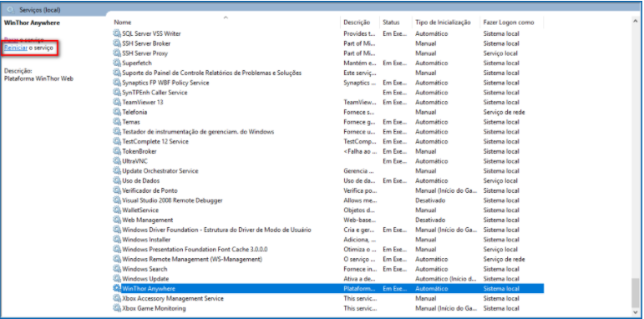This screenshot has height=319, width=644.
Task: Click Serviço de rede logon for Telefonia
Action: pos(504,112)
